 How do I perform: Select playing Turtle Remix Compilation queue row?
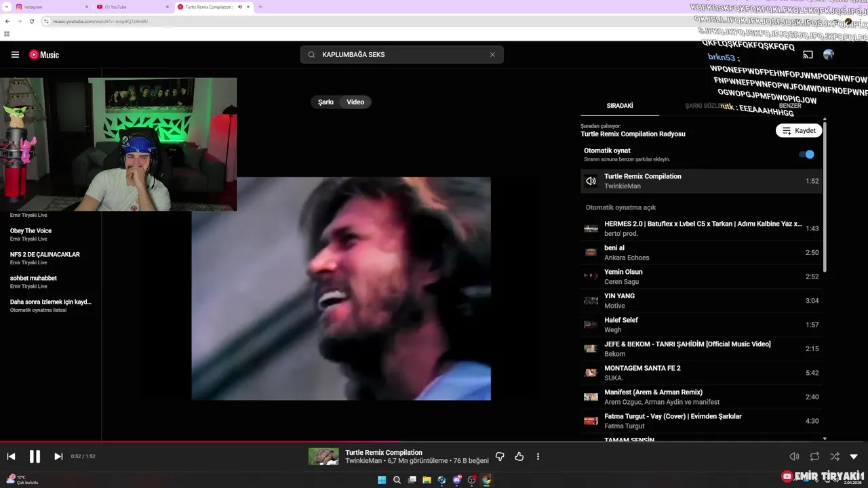pyautogui.click(x=702, y=181)
